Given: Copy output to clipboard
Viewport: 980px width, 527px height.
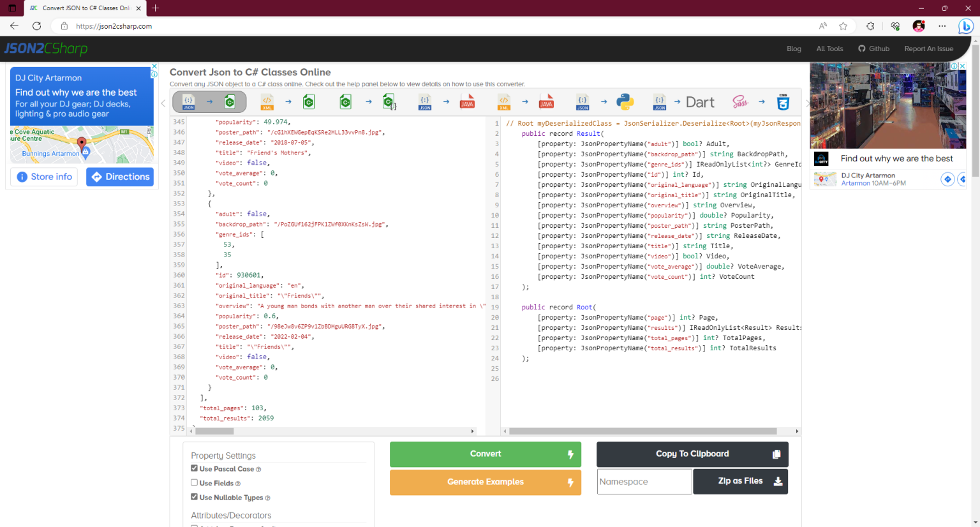Looking at the screenshot, I should 692,454.
